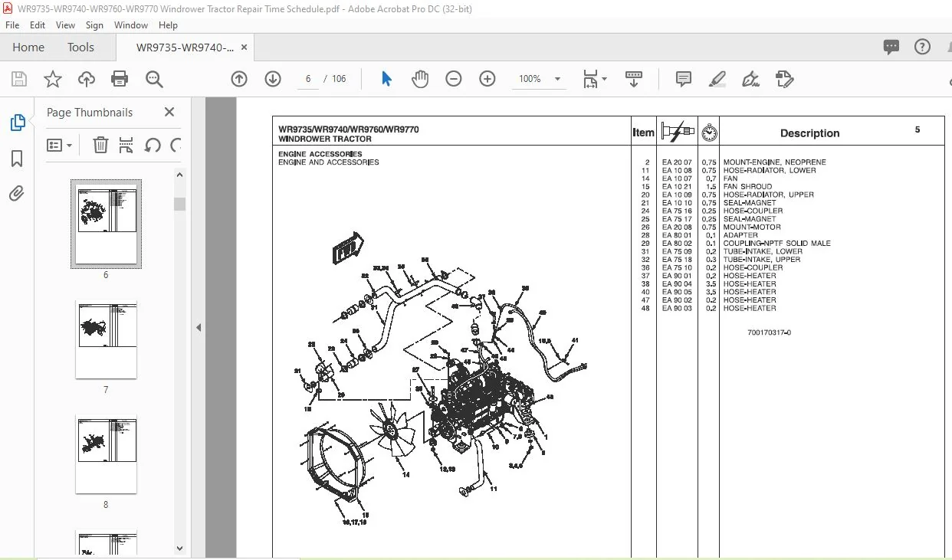Rotate page clockwise icon
This screenshot has height=560, width=952.
176,145
